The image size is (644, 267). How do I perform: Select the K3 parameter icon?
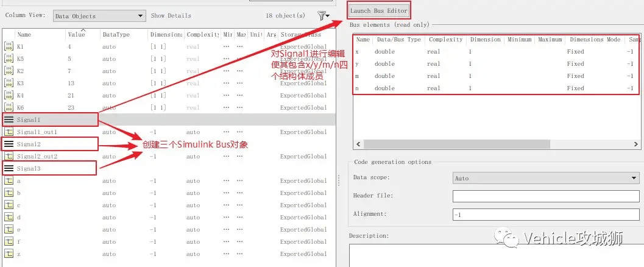click(9, 83)
